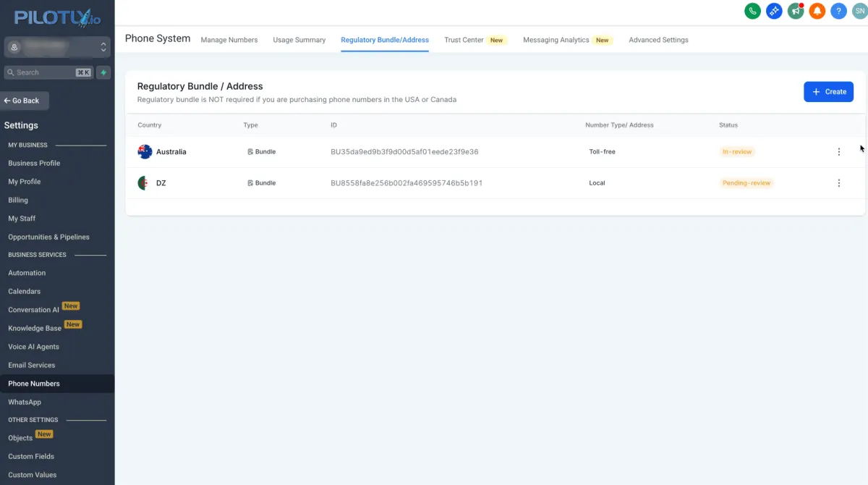Switch to the Manage Numbers tab
The height and width of the screenshot is (485, 868).
(x=229, y=40)
